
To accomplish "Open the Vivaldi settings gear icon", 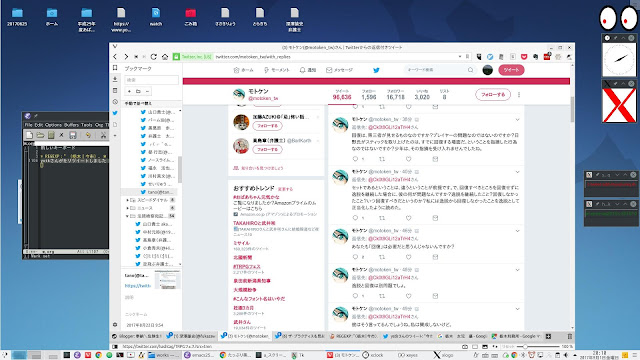I will pyautogui.click(x=115, y=325).
